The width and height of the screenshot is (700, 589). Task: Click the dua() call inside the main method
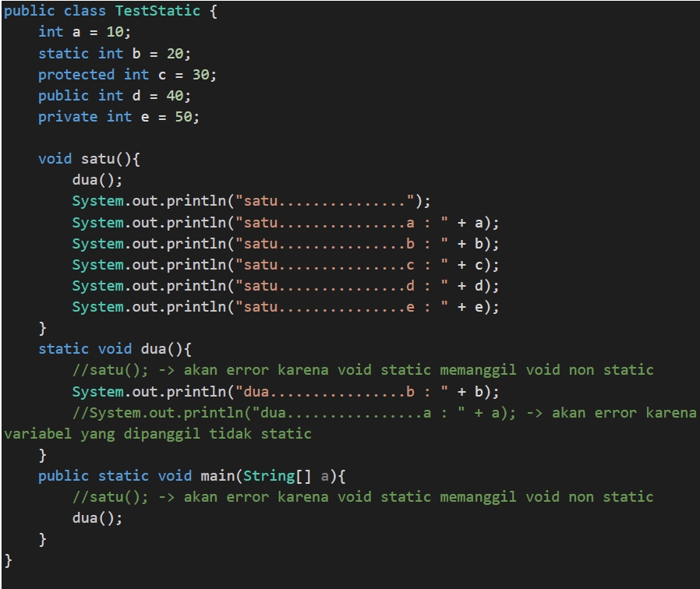click(x=97, y=518)
